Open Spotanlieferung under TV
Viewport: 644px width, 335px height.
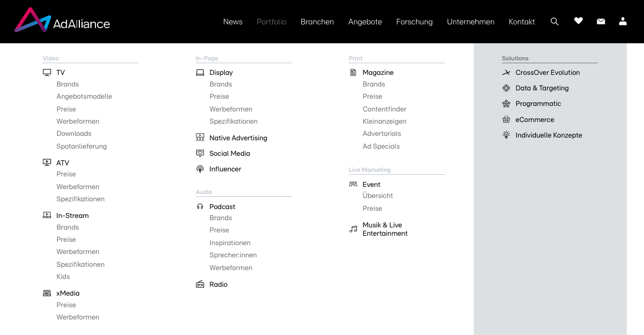[x=82, y=146]
